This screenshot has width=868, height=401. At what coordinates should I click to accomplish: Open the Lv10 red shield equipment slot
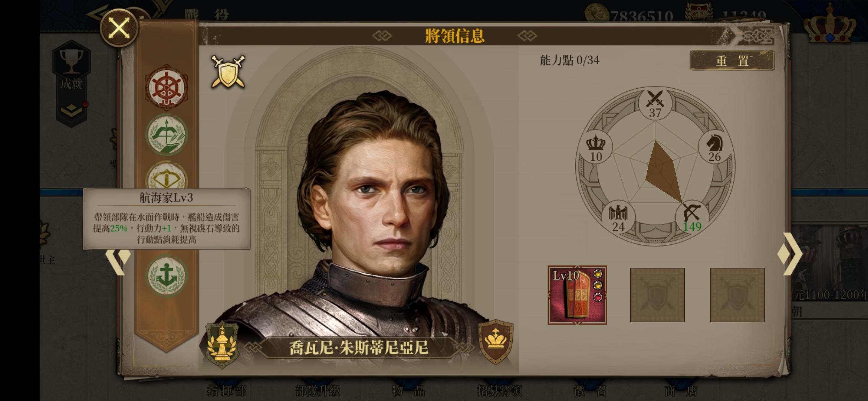[x=577, y=295]
